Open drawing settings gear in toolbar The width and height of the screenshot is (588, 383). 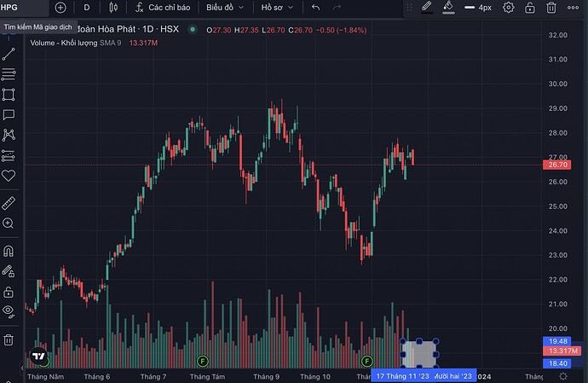pyautogui.click(x=508, y=8)
